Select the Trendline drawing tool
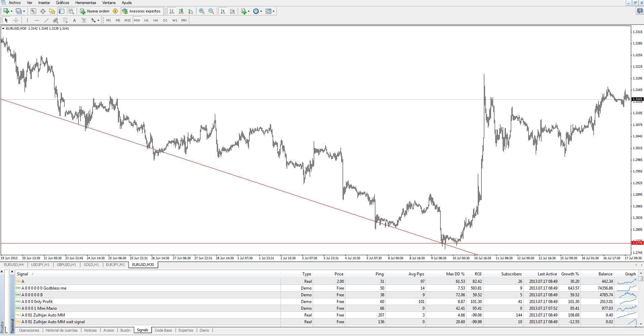The image size is (644, 336). [x=46, y=20]
